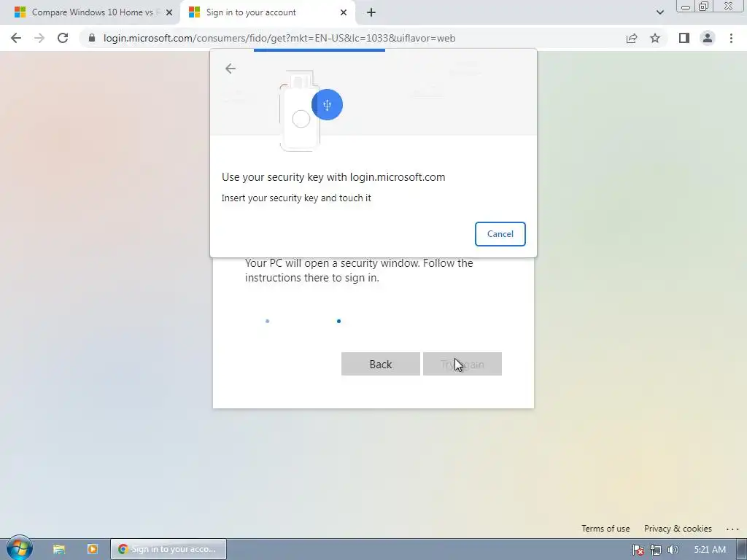Open more footer options ellipsis

click(732, 529)
